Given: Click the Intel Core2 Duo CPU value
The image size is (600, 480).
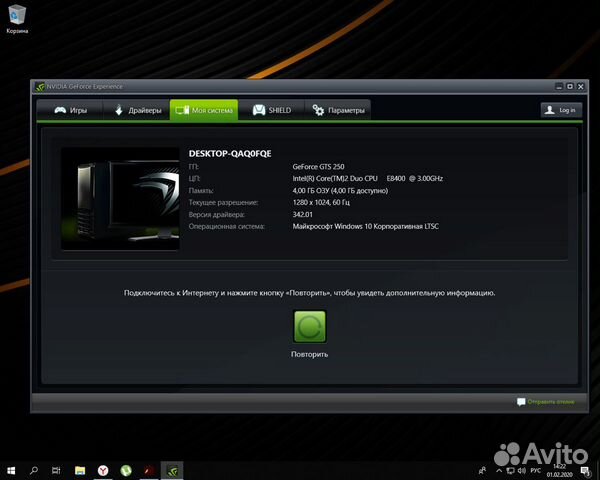Looking at the screenshot, I should [x=368, y=178].
